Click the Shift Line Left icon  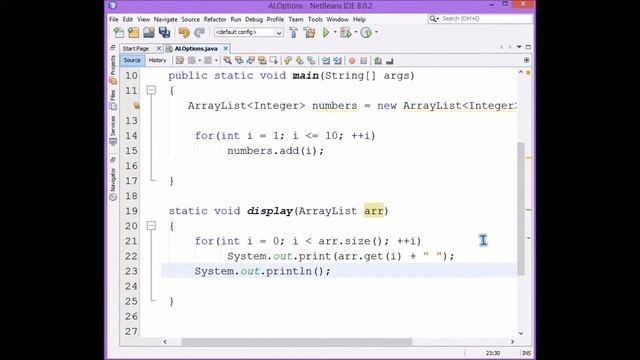(x=326, y=60)
